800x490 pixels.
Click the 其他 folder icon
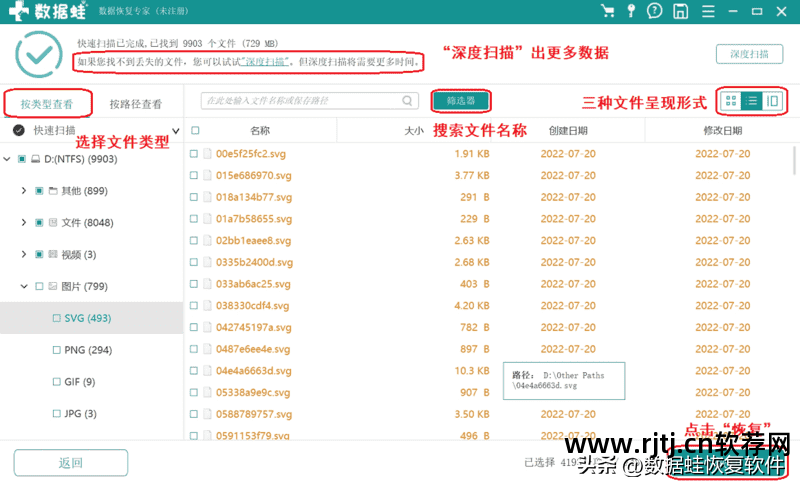(x=53, y=191)
